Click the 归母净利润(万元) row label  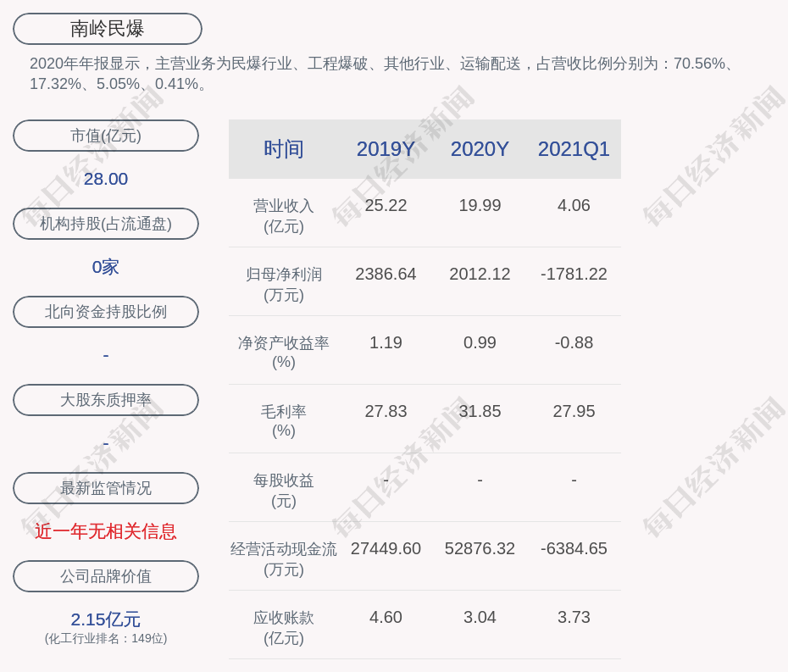coord(284,285)
